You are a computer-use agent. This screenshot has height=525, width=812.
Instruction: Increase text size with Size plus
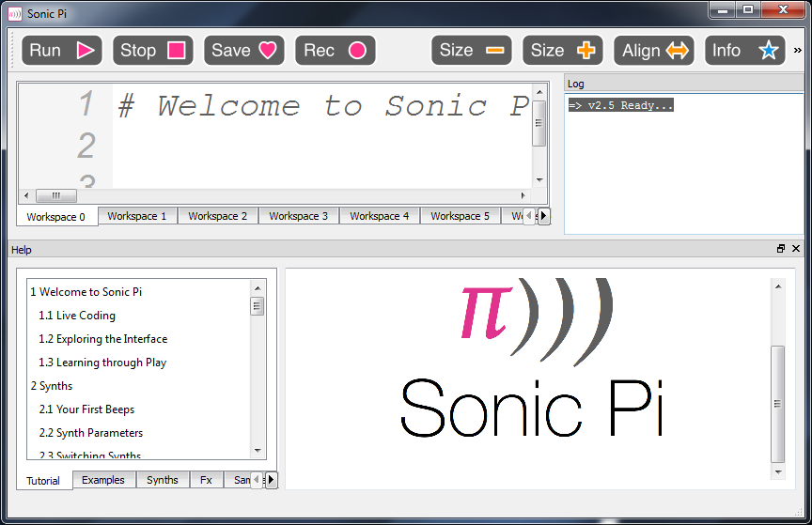pyautogui.click(x=563, y=50)
